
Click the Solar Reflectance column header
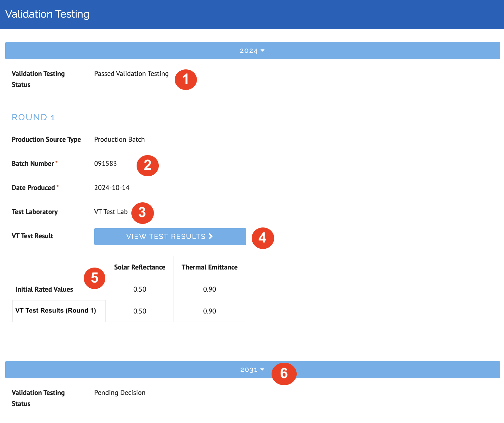[140, 267]
